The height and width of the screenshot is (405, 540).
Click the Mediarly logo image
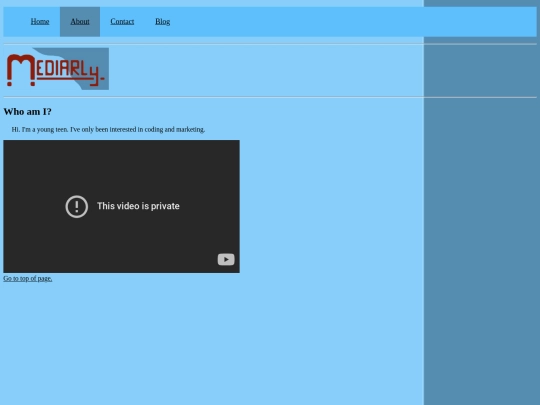(x=56, y=69)
